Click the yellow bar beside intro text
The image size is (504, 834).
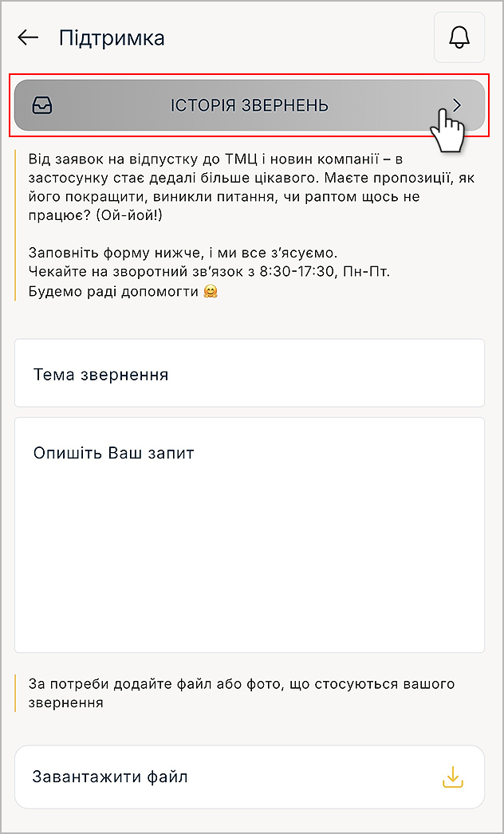click(x=15, y=223)
